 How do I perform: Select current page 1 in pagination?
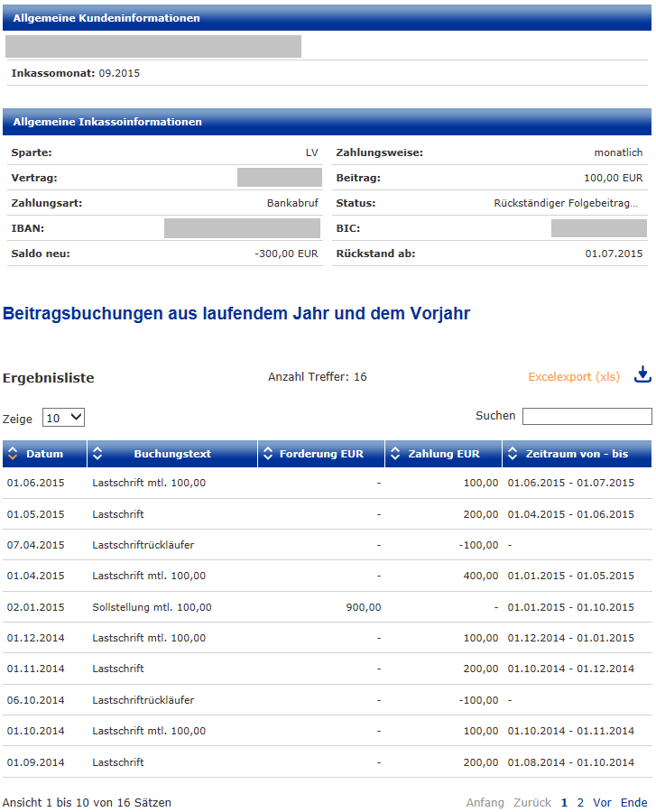pyautogui.click(x=565, y=802)
